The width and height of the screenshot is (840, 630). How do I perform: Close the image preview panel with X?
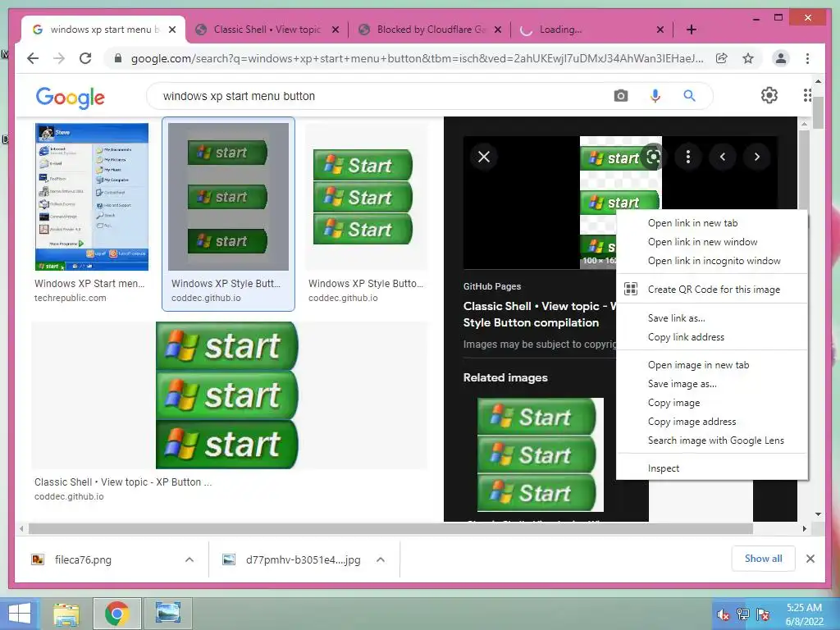click(484, 157)
